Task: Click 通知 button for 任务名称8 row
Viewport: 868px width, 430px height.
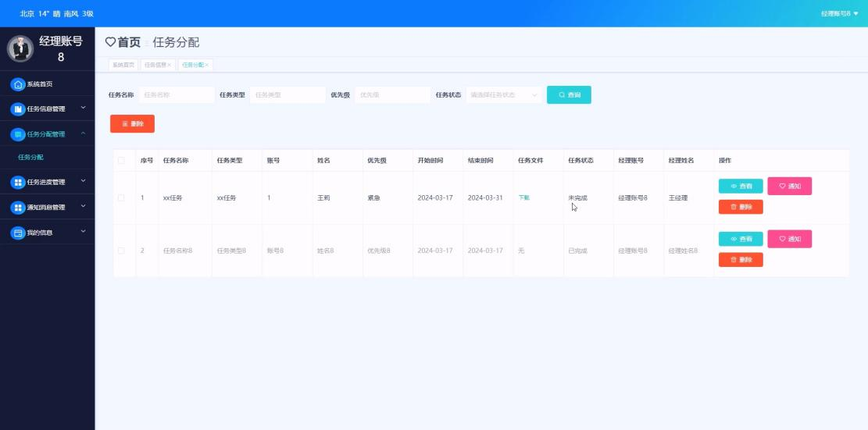Action: point(789,239)
